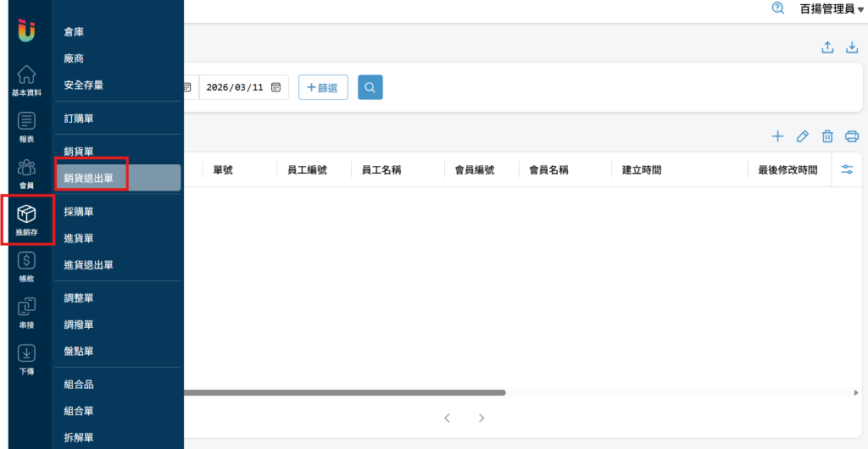Open column settings slider icon
The width and height of the screenshot is (868, 449).
tap(847, 169)
